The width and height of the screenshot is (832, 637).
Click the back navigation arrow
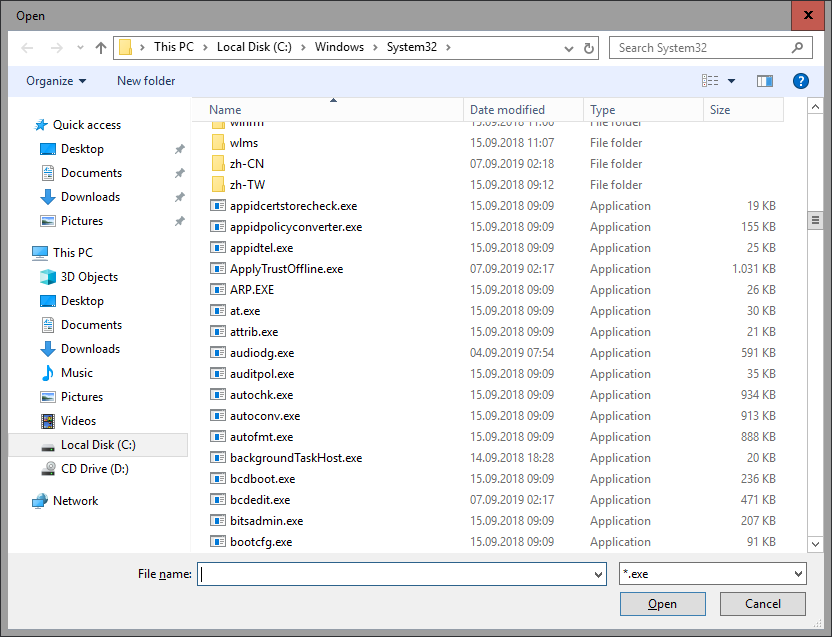(x=26, y=46)
